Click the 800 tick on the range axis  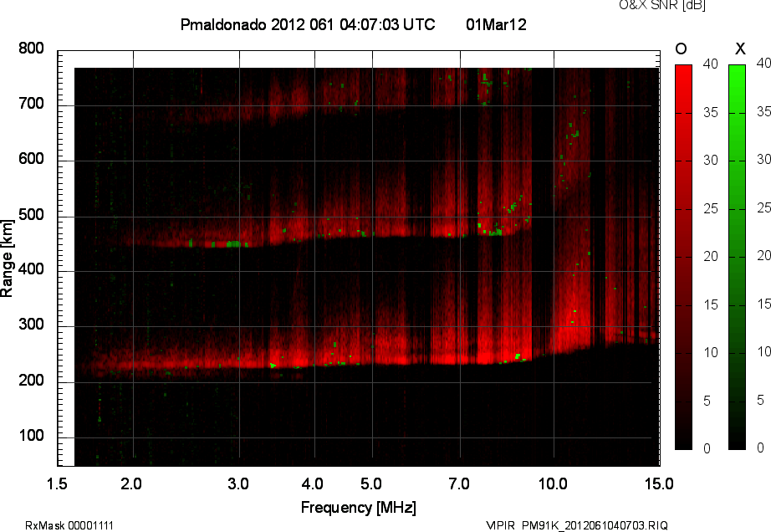(31, 49)
